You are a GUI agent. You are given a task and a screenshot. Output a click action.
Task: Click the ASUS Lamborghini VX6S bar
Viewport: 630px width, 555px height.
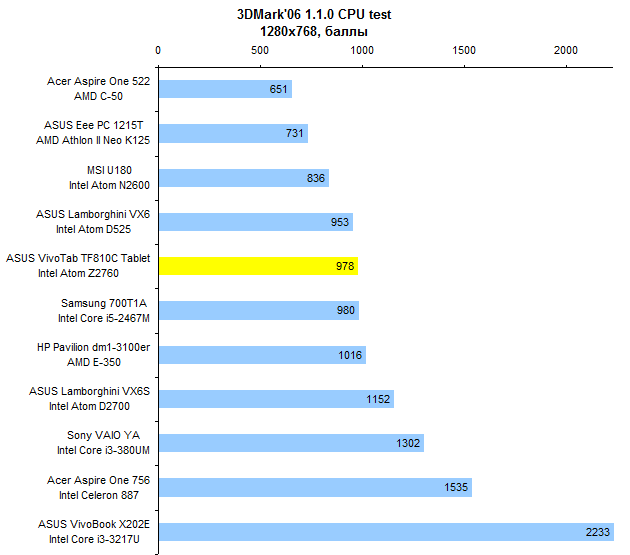276,399
